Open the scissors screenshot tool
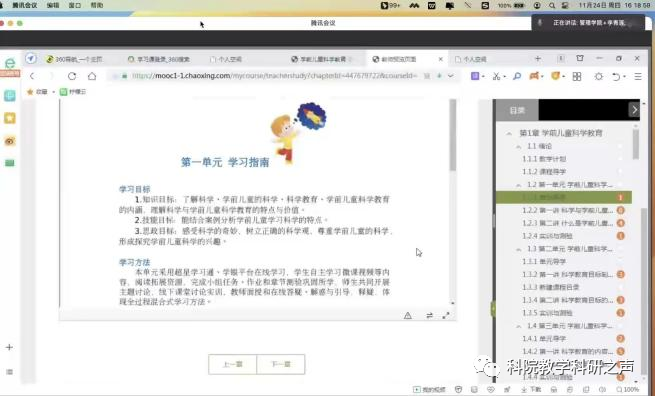The image size is (655, 396). coord(496,76)
